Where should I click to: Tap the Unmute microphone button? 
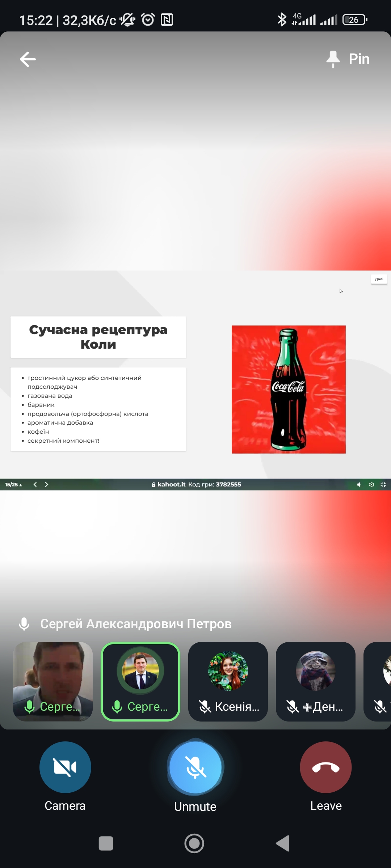(195, 767)
